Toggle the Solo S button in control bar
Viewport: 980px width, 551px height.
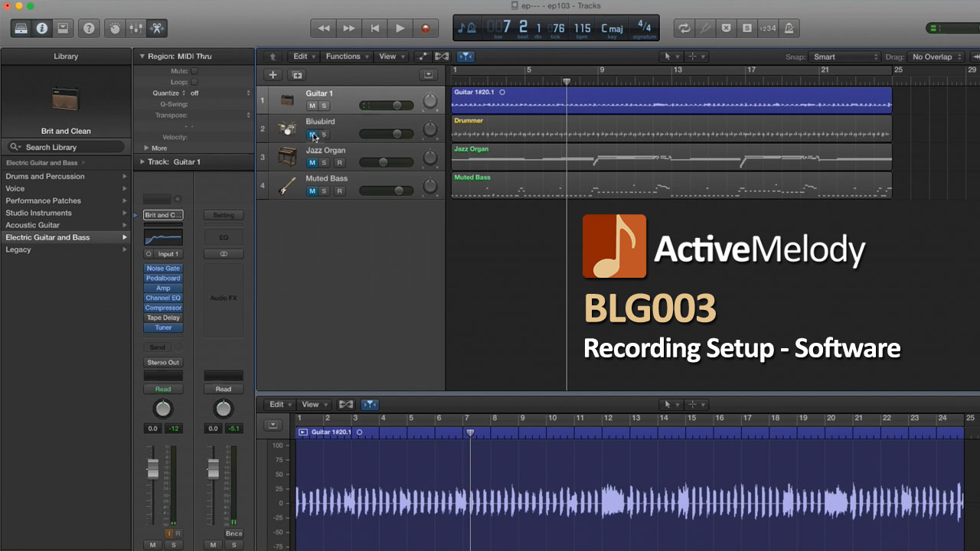coord(746,28)
